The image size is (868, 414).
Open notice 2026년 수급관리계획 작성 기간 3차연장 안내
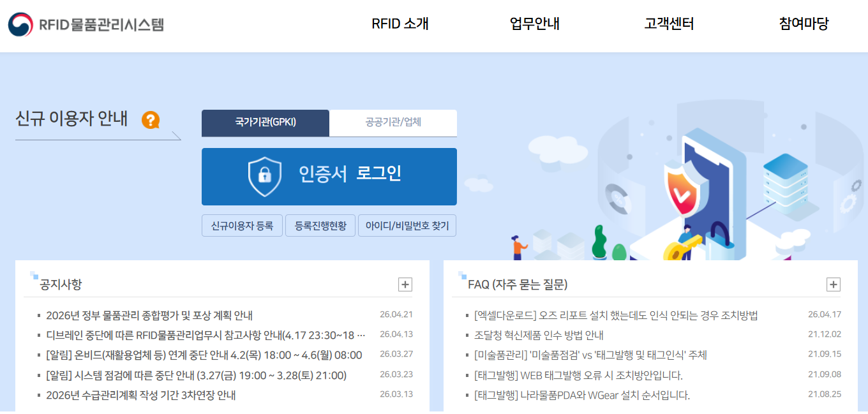pyautogui.click(x=141, y=396)
